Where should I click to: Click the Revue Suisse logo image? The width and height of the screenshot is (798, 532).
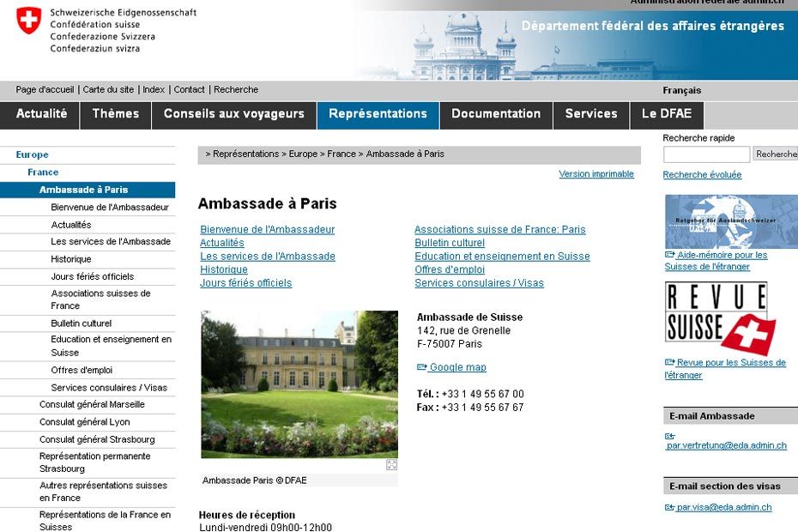click(x=719, y=317)
